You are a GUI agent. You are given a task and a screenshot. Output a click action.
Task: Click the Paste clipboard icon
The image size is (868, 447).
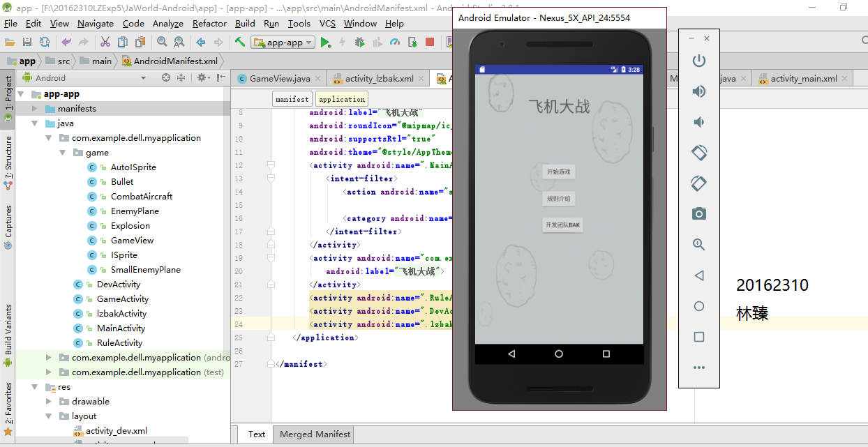(x=140, y=42)
